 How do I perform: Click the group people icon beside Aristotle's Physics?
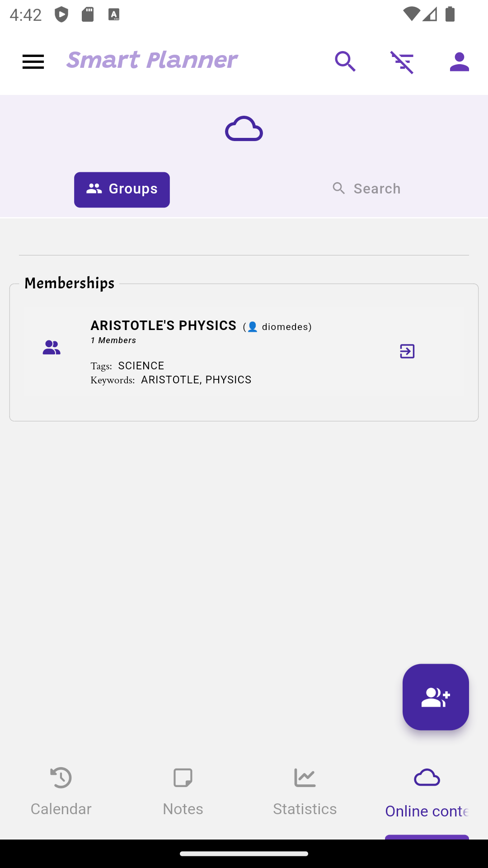click(52, 348)
